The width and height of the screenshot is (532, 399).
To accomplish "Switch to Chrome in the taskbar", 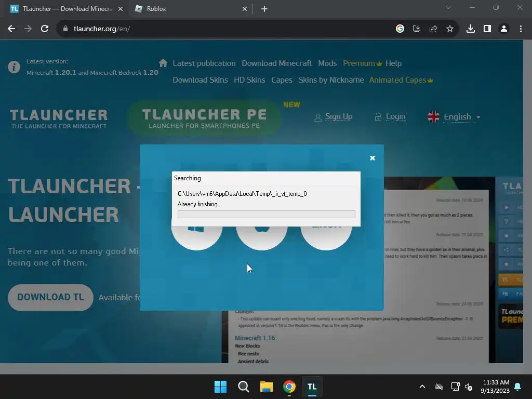I will (x=289, y=387).
